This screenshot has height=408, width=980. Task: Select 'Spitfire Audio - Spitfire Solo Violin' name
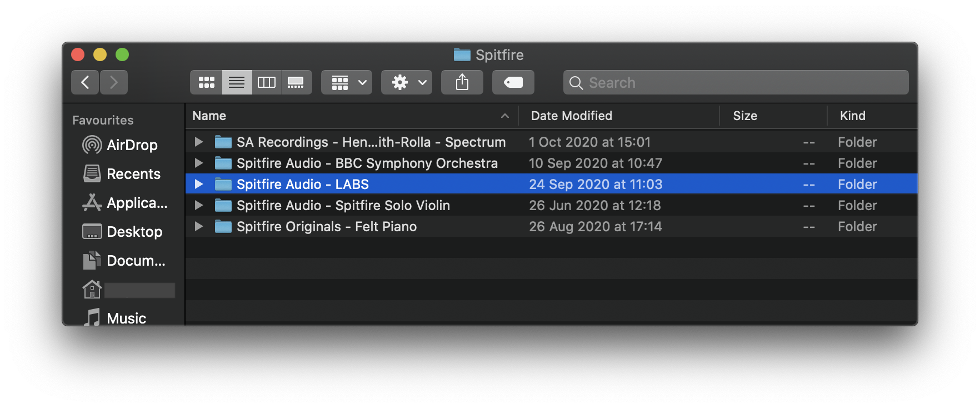point(343,206)
